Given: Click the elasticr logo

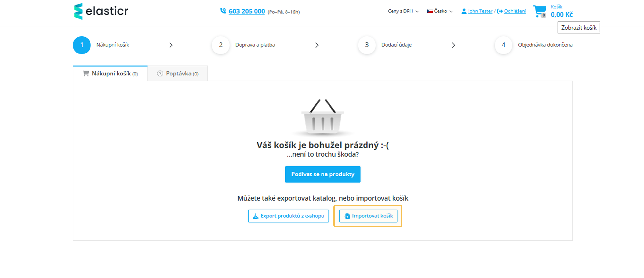Looking at the screenshot, I should (x=101, y=11).
